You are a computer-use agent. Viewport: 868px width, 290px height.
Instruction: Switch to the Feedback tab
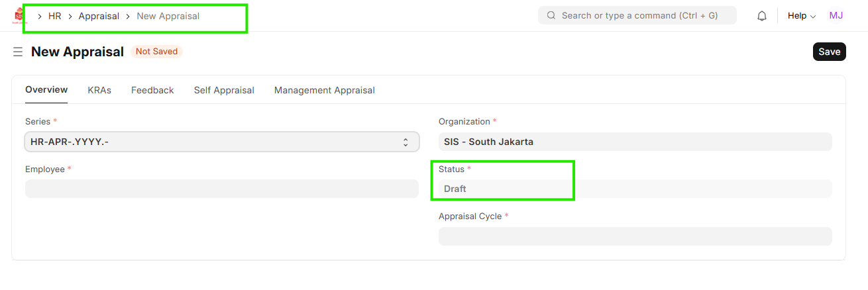point(152,90)
